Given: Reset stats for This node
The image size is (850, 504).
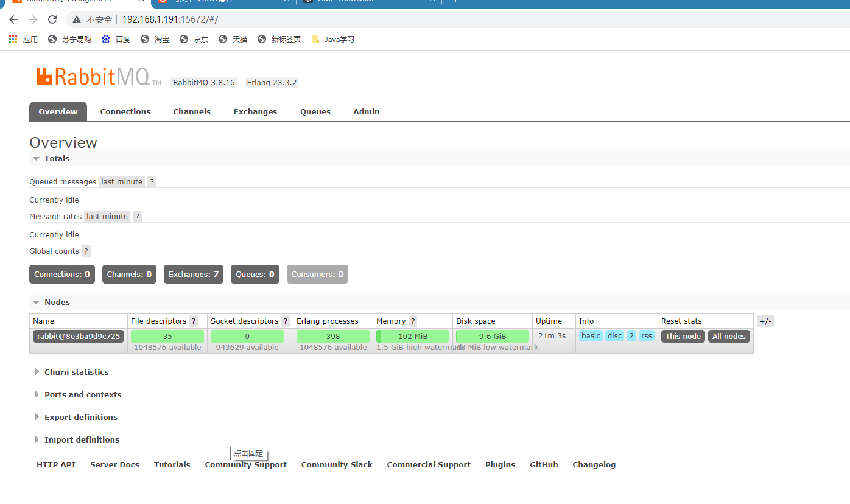Looking at the screenshot, I should tap(683, 336).
